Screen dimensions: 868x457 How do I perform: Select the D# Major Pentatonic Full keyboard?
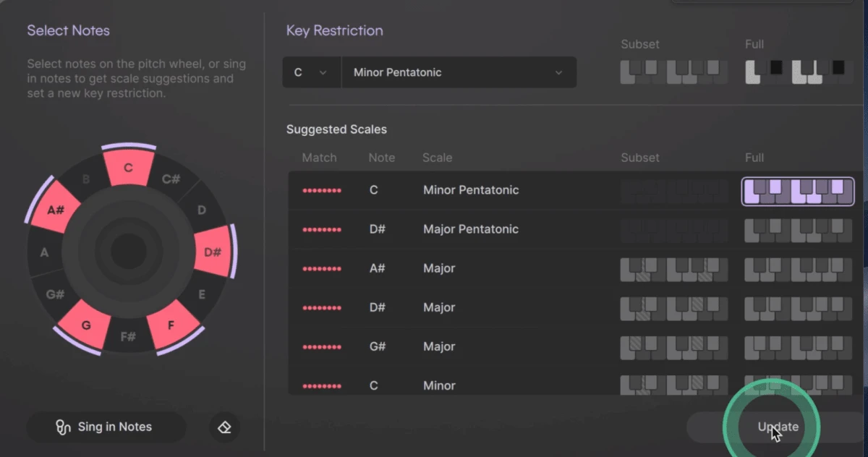(798, 231)
